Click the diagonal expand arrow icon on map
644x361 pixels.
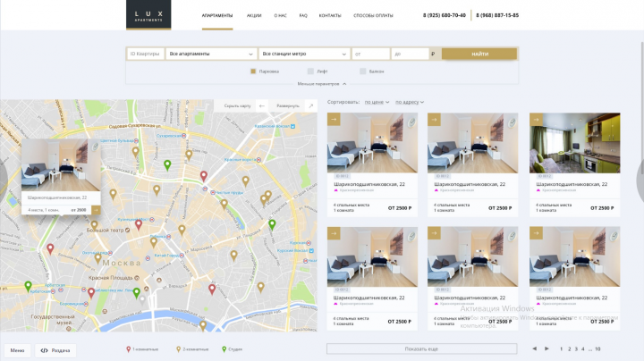coord(311,105)
